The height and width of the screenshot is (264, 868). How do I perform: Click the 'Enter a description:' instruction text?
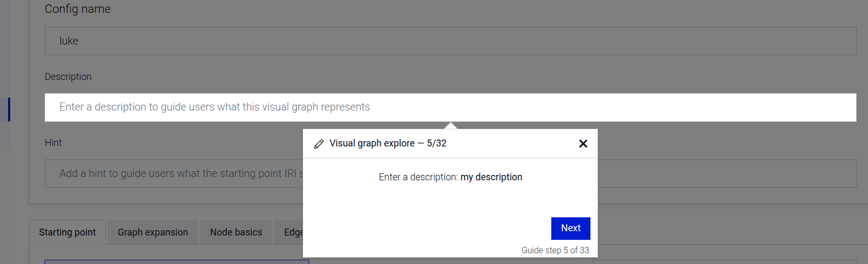tap(418, 177)
